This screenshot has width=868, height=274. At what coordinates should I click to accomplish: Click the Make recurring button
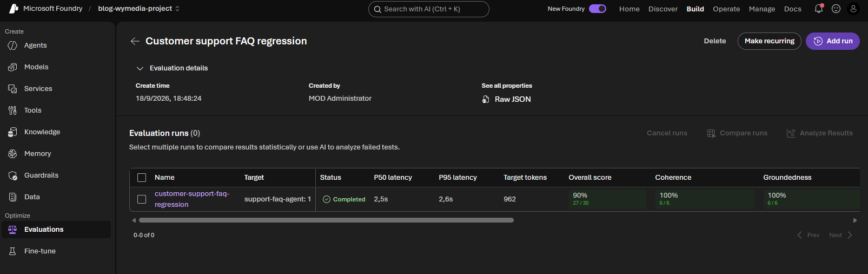[770, 41]
